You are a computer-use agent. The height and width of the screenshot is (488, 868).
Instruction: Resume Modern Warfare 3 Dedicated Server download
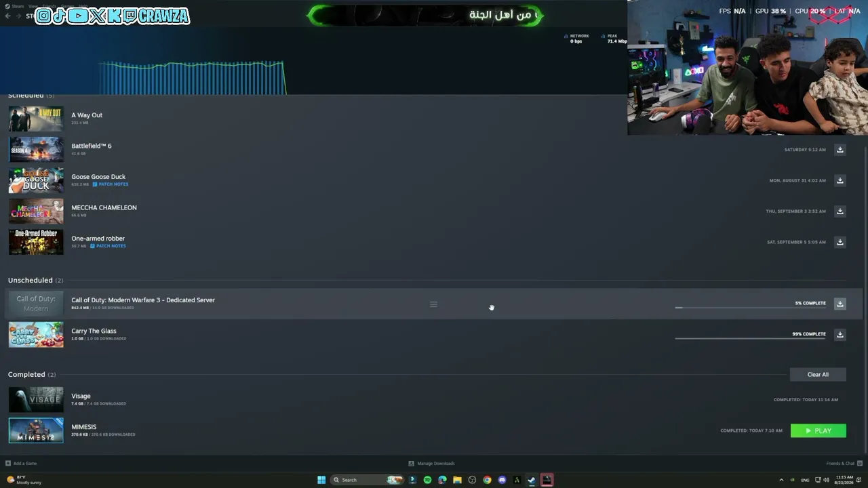tap(840, 304)
